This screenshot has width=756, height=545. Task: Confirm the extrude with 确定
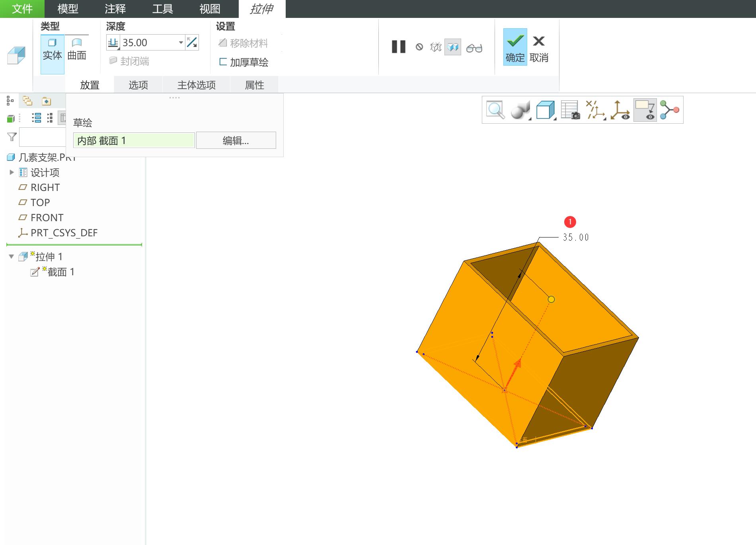(515, 47)
